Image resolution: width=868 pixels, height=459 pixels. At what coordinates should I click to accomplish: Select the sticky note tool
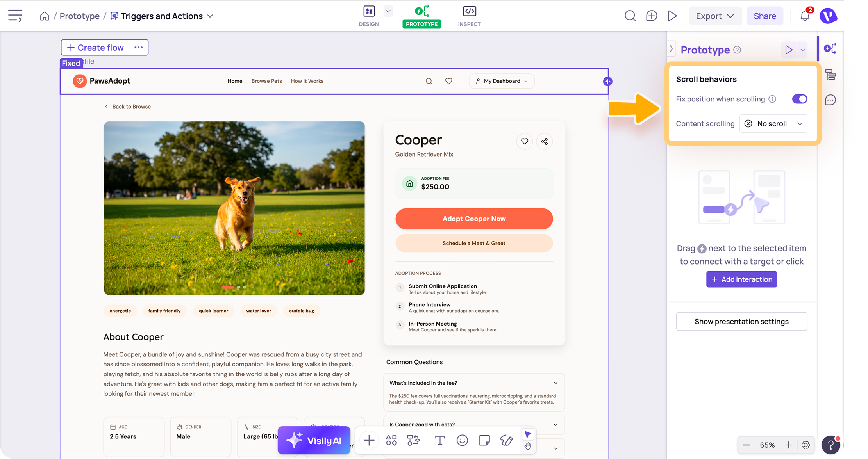tap(484, 440)
